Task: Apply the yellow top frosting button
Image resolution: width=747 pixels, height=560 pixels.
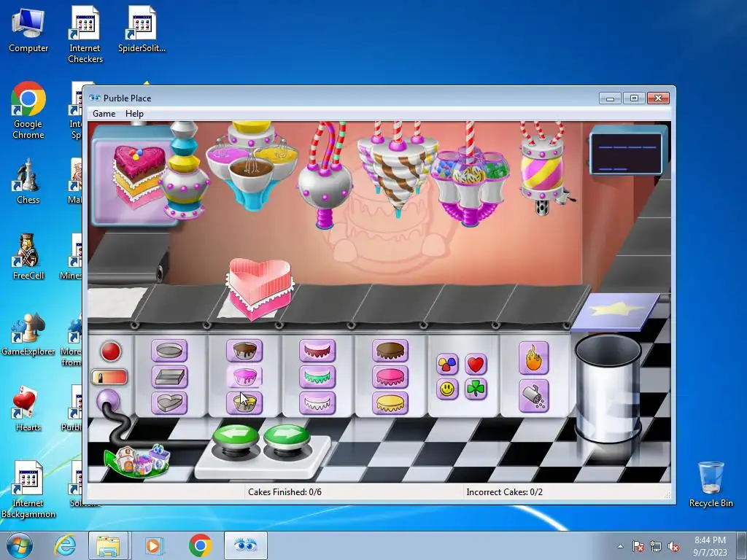Action: [390, 402]
